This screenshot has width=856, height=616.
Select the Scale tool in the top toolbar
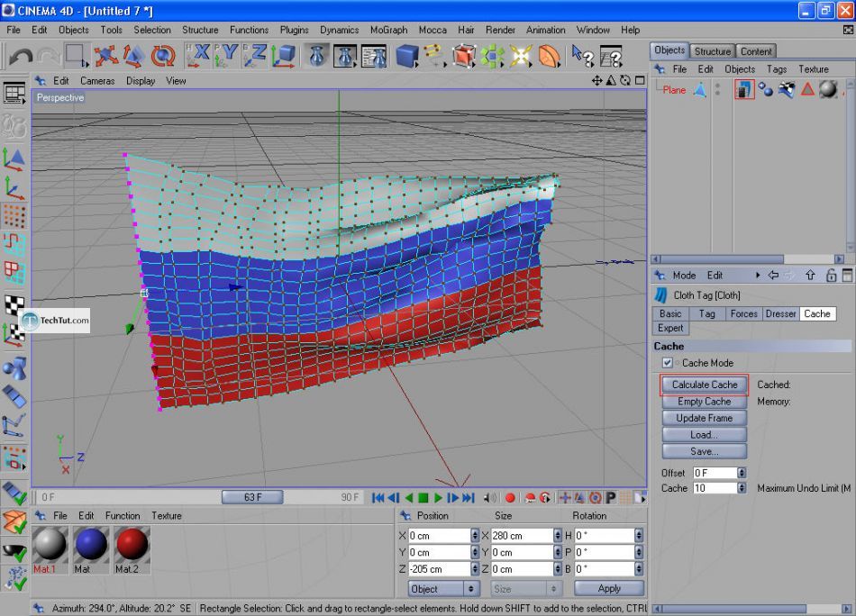pyautogui.click(x=134, y=57)
